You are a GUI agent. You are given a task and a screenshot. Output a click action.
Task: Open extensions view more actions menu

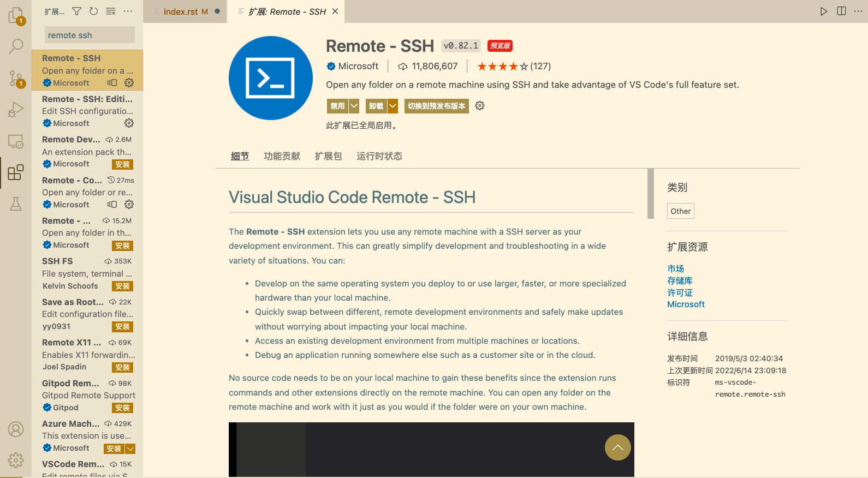[x=128, y=11]
